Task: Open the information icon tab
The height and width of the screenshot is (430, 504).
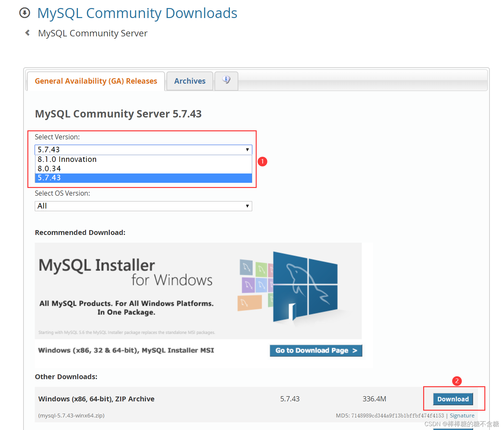Action: pyautogui.click(x=226, y=81)
